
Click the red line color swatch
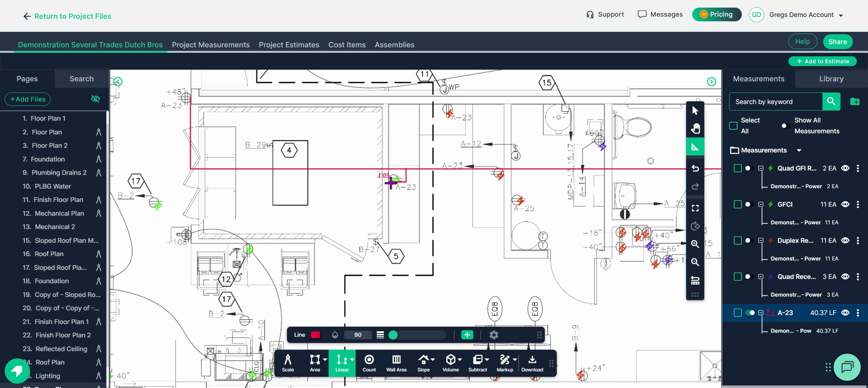[315, 335]
